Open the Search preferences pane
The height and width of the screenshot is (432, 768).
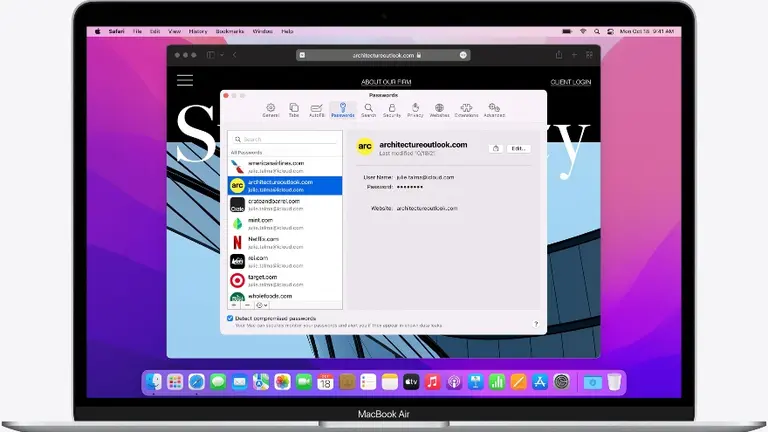368,110
